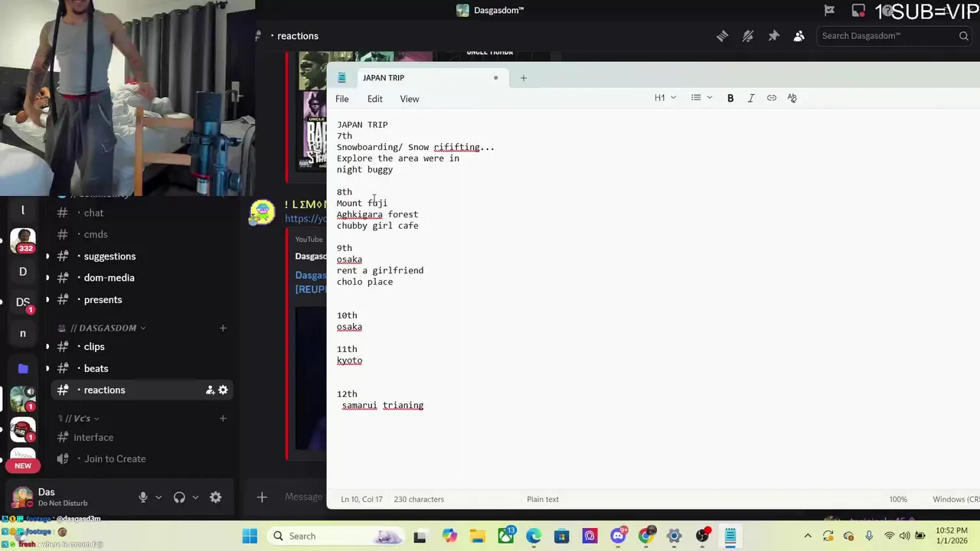980x551 pixels.
Task: Open the File menu in Notepad
Action: pos(342,99)
